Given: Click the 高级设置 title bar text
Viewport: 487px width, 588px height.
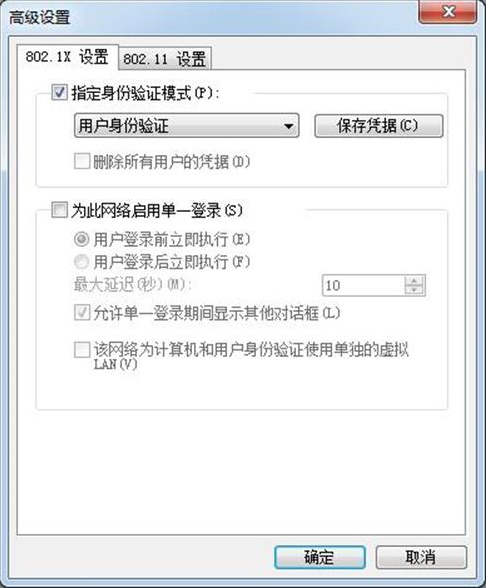Looking at the screenshot, I should point(39,18).
